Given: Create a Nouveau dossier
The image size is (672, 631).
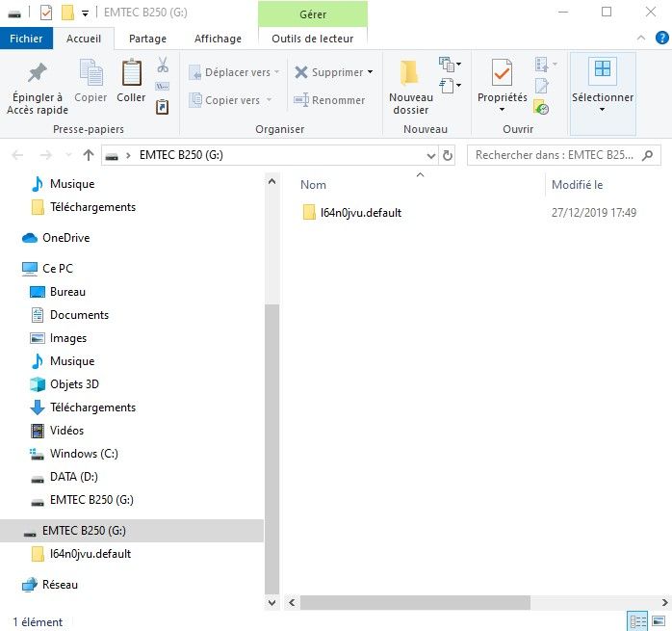Looking at the screenshot, I should coord(410,88).
